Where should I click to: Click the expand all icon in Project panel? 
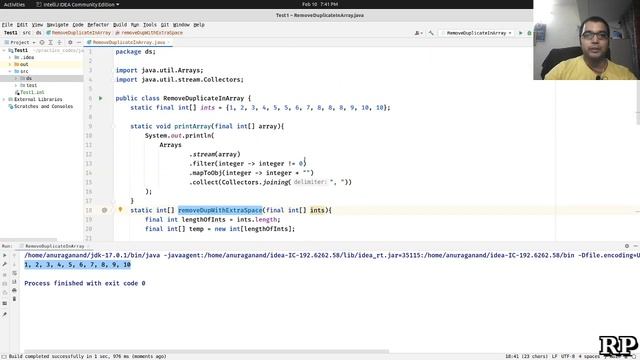pyautogui.click(x=51, y=42)
